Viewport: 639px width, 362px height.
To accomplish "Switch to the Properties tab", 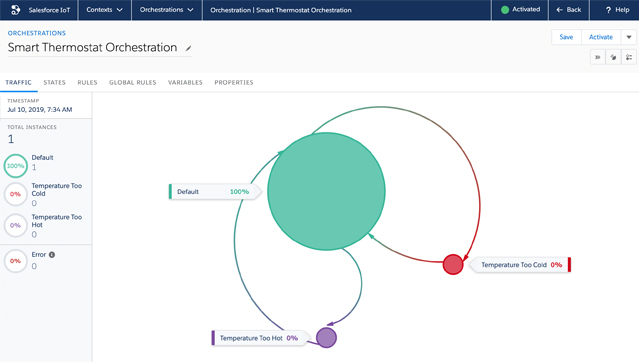I will point(234,82).
